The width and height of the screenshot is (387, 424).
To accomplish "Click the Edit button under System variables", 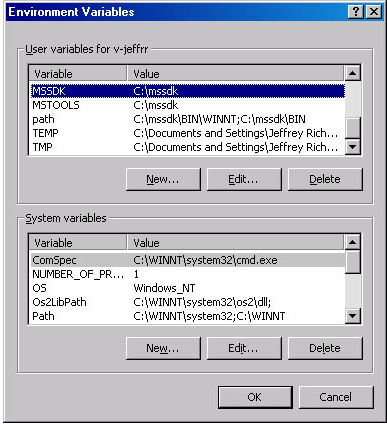I will click(244, 348).
